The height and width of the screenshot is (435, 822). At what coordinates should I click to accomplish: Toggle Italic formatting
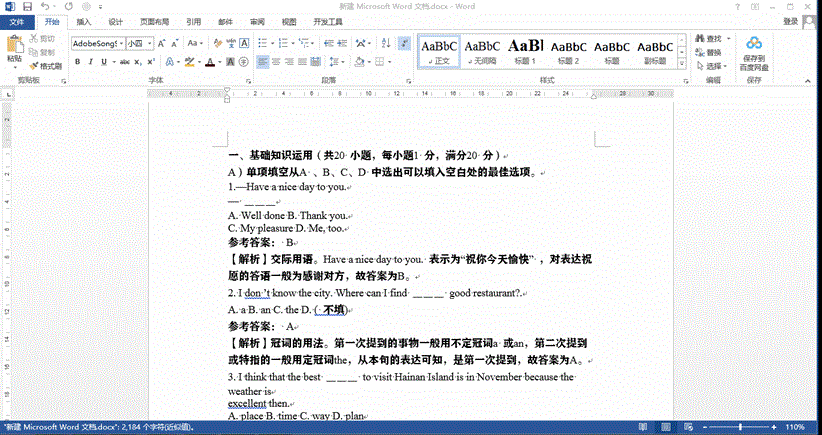pyautogui.click(x=90, y=62)
